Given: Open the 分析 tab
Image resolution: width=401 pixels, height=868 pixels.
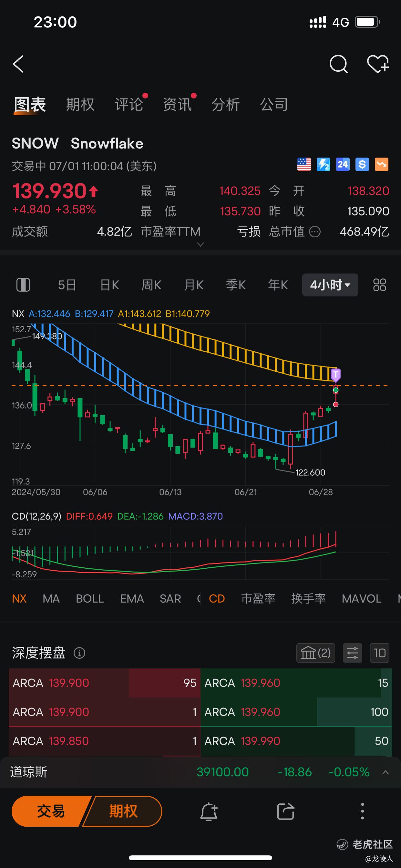Looking at the screenshot, I should coord(225,104).
